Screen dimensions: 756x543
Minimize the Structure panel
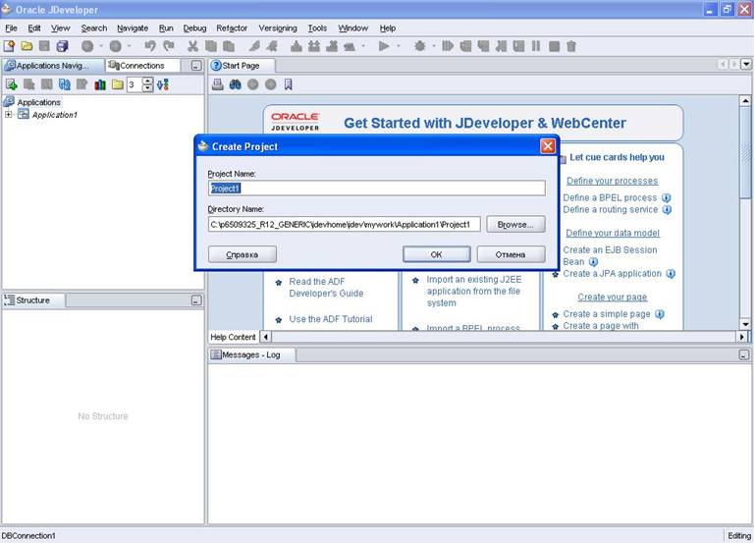[196, 300]
